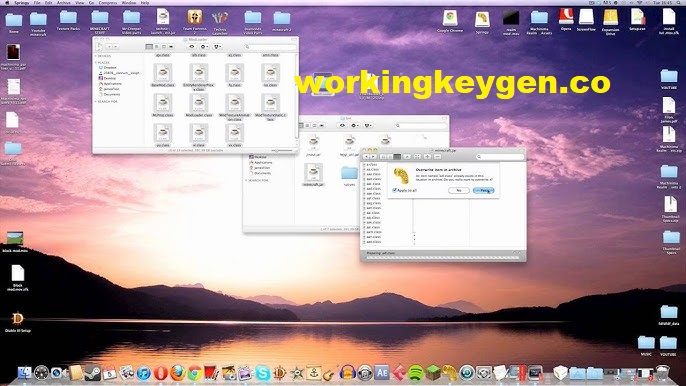The image size is (686, 386).
Task: Launch iTunes from the Dock
Action: [x=144, y=373]
